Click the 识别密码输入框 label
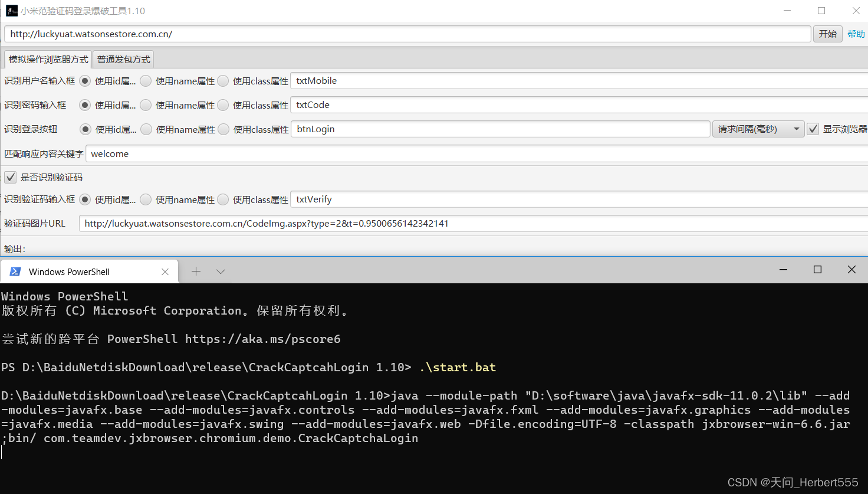Image resolution: width=868 pixels, height=494 pixels. pos(35,105)
